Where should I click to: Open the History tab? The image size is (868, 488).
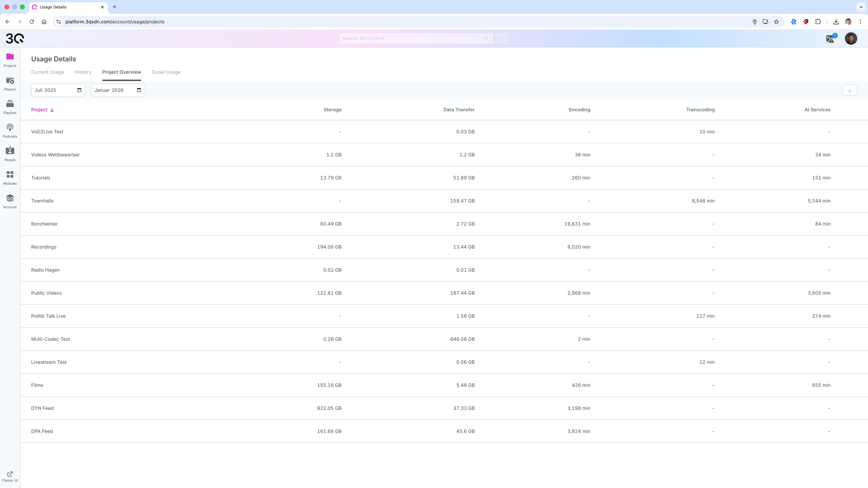83,72
